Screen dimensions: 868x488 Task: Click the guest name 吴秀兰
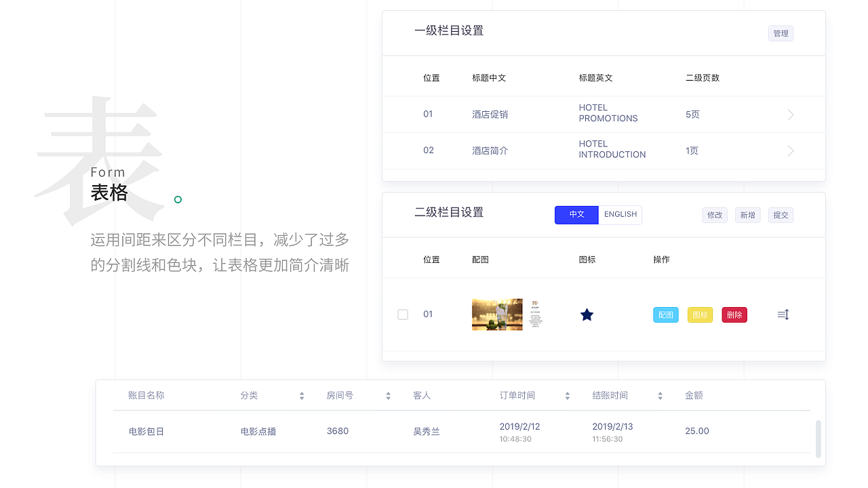(427, 431)
